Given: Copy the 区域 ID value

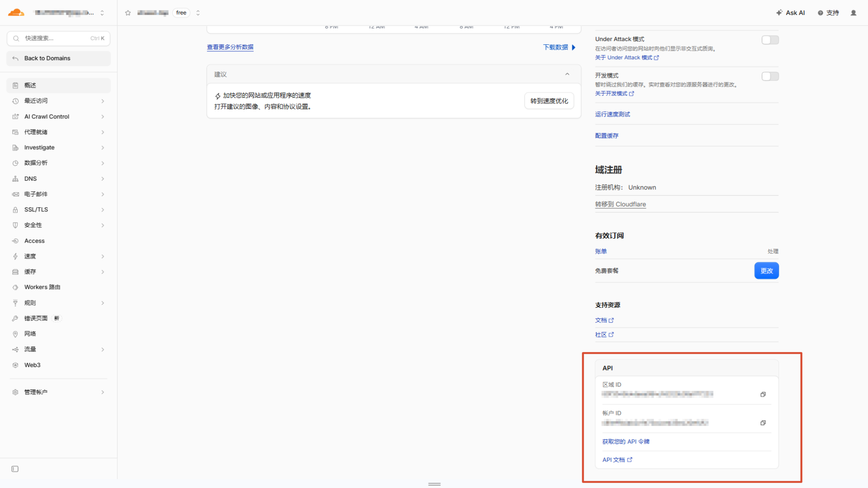Looking at the screenshot, I should (763, 394).
